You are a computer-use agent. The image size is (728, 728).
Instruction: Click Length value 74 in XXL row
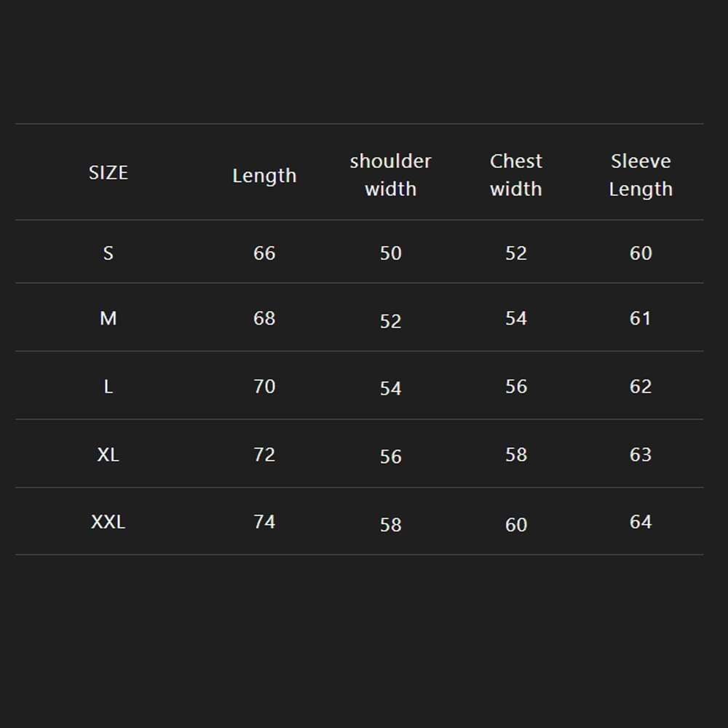point(264,522)
